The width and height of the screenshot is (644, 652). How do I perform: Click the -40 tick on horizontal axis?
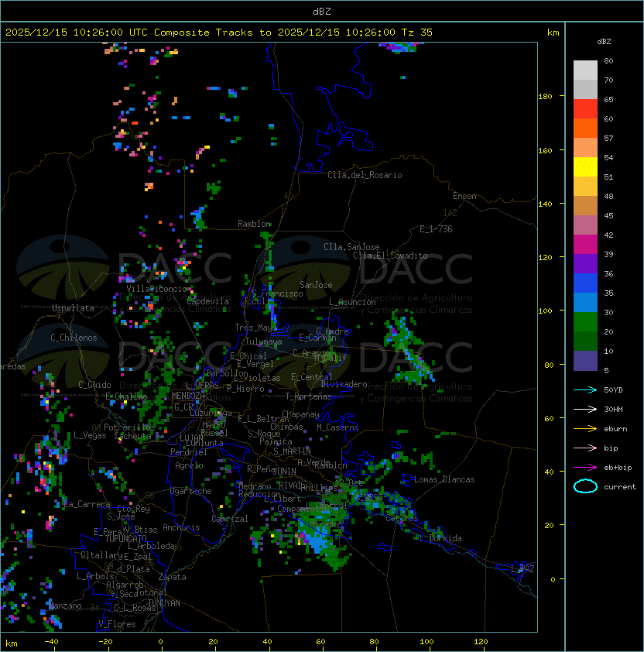(51, 642)
